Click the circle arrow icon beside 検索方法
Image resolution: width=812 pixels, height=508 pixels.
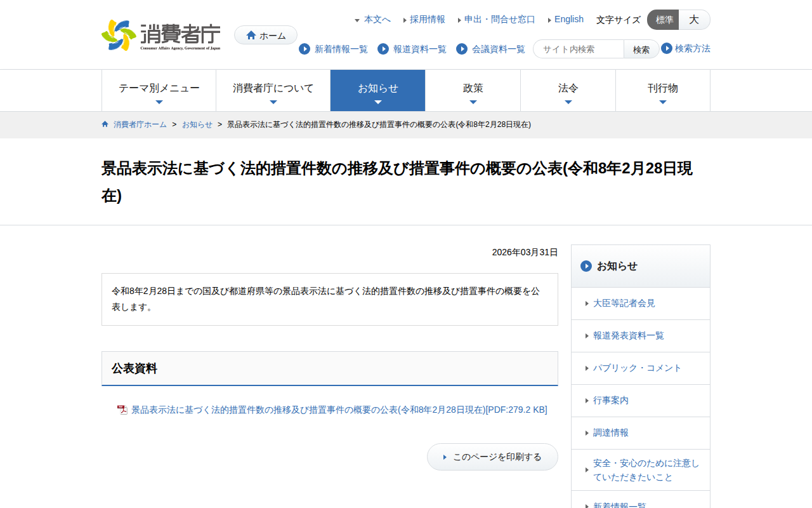click(x=667, y=48)
